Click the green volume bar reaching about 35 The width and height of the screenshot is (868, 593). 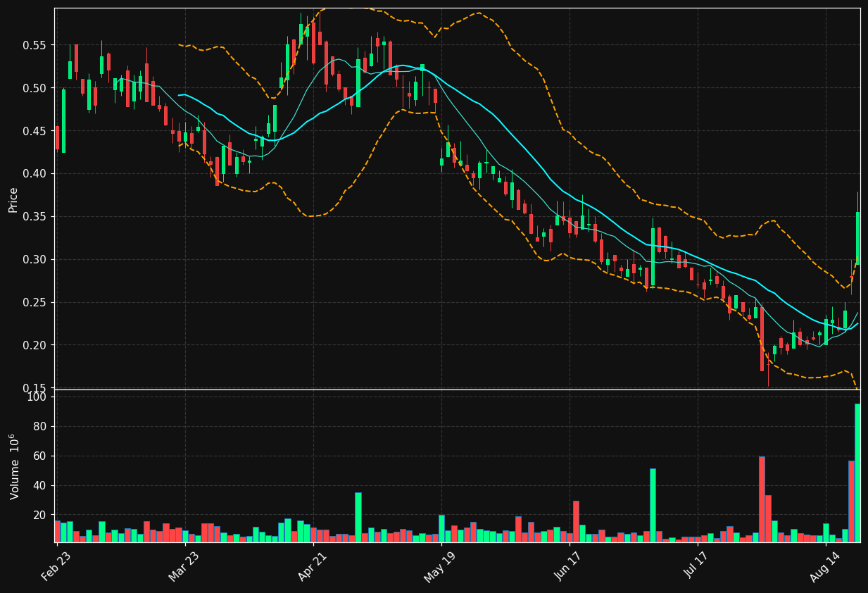[358, 517]
